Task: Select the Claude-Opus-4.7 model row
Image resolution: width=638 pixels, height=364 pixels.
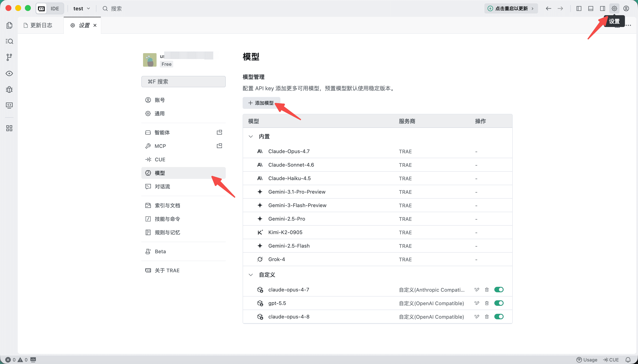Action: pos(377,151)
